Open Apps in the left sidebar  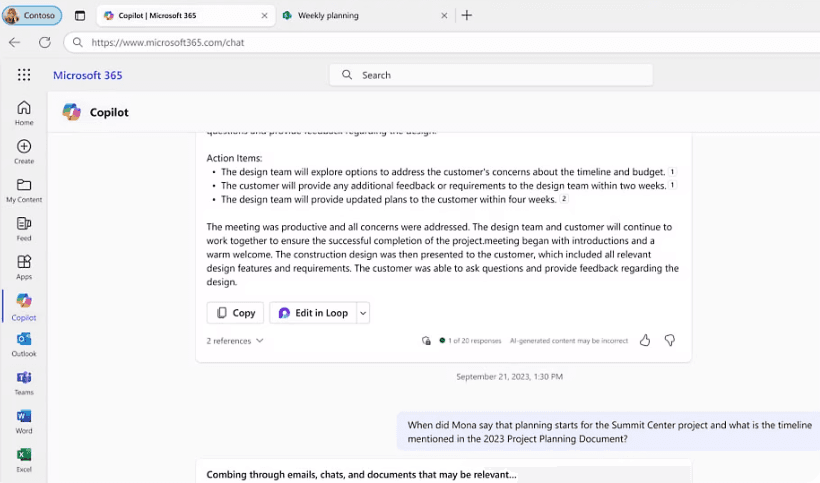point(24,266)
